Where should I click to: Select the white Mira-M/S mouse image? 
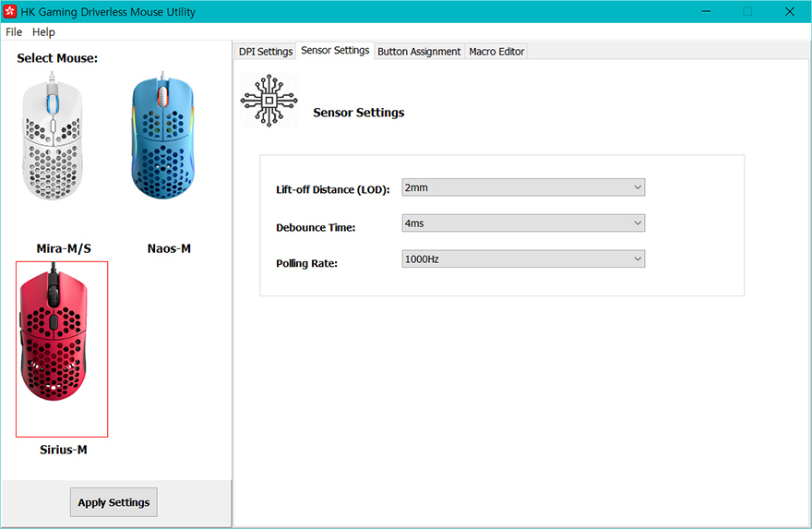(x=53, y=137)
